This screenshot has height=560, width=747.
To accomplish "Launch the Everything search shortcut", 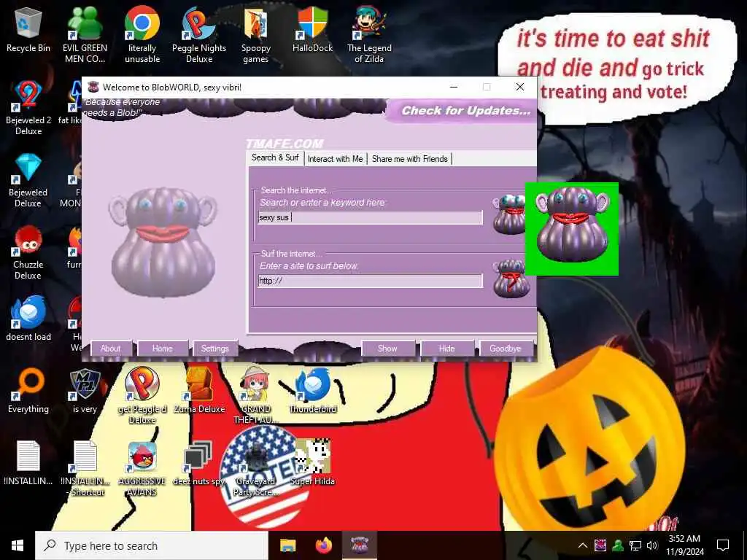I will click(28, 391).
